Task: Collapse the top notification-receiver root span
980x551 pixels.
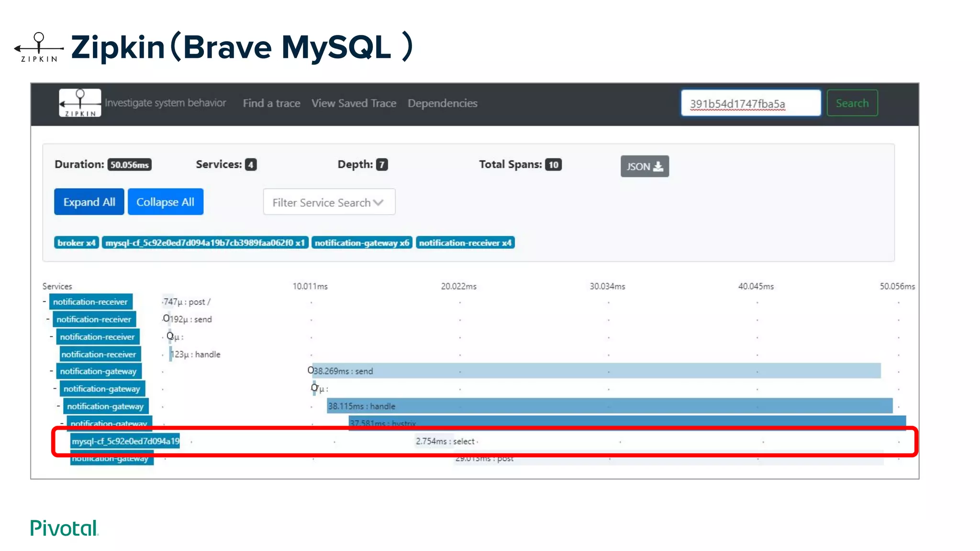Action: point(45,301)
